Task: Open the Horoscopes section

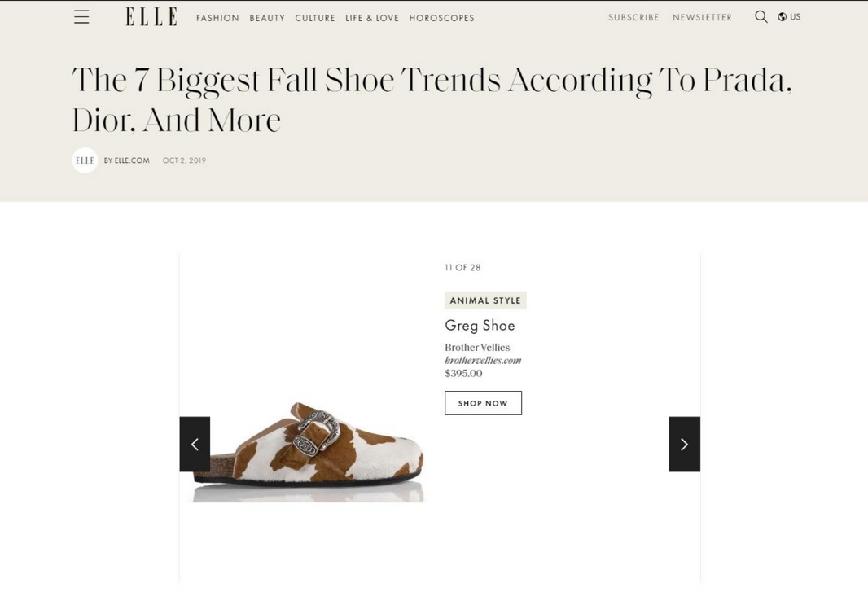Action: (442, 18)
